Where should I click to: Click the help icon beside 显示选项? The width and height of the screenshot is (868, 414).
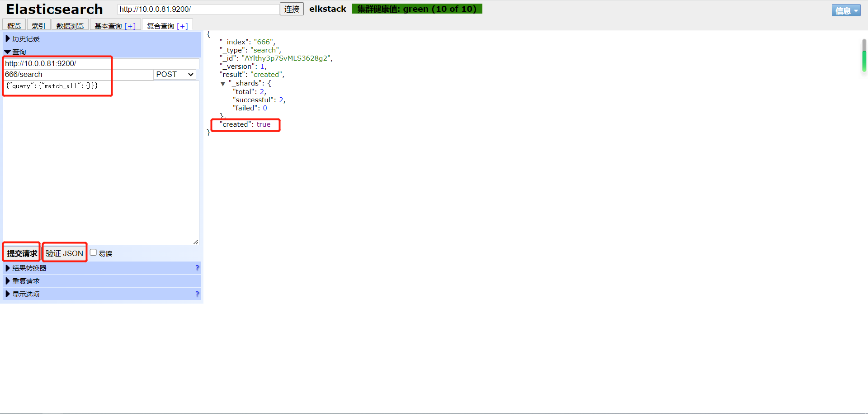197,294
